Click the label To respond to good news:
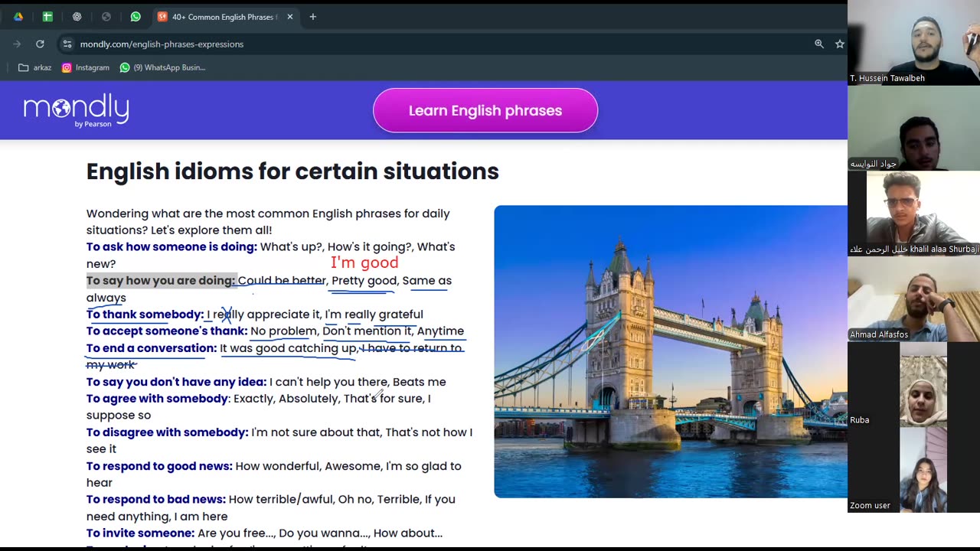980x551 pixels. click(159, 465)
